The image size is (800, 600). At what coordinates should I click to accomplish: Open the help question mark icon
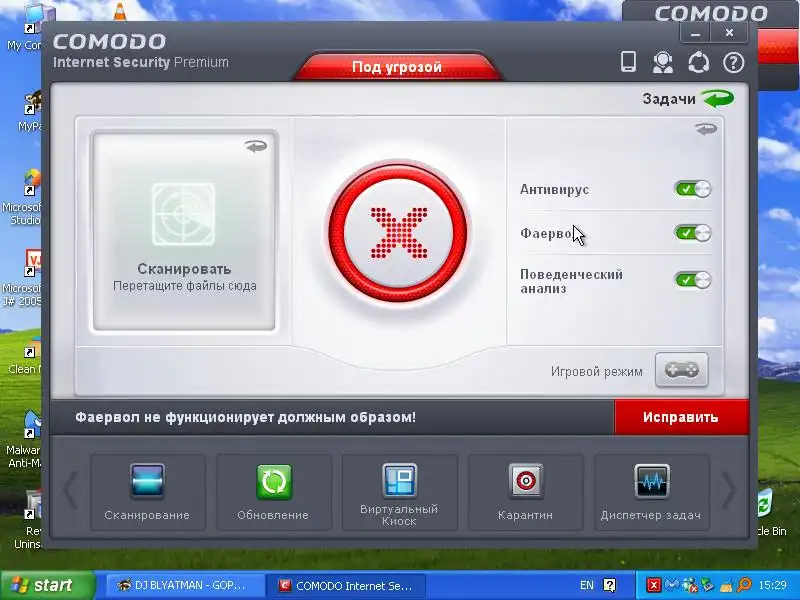pos(734,63)
